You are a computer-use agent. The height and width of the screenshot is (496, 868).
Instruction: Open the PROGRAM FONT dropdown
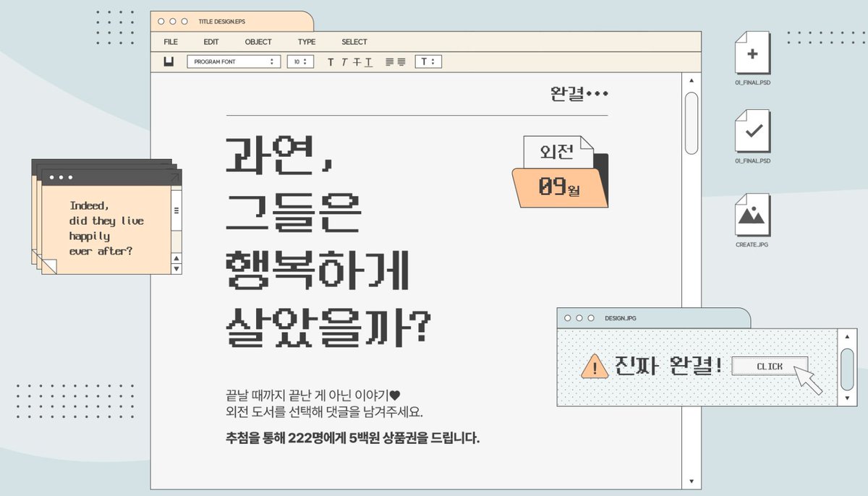(234, 62)
